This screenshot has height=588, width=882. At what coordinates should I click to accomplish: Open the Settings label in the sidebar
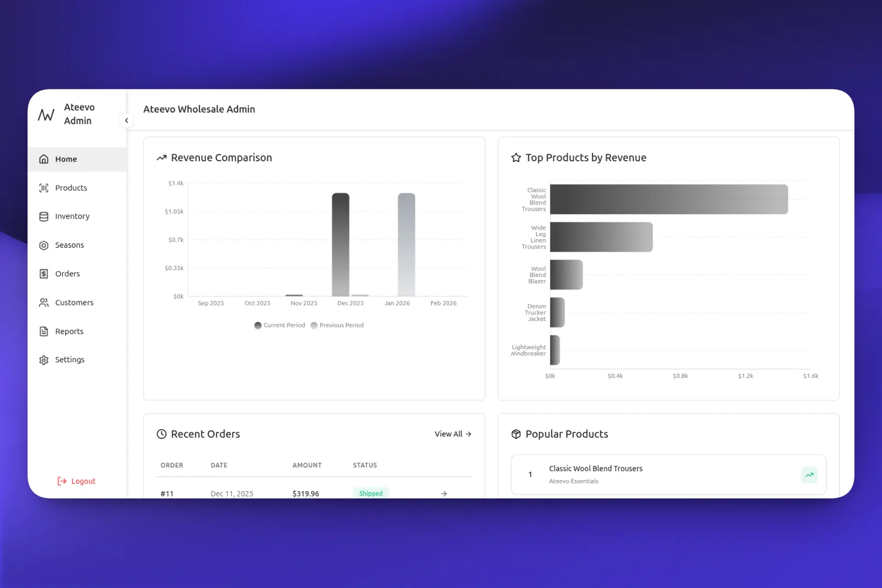click(70, 360)
